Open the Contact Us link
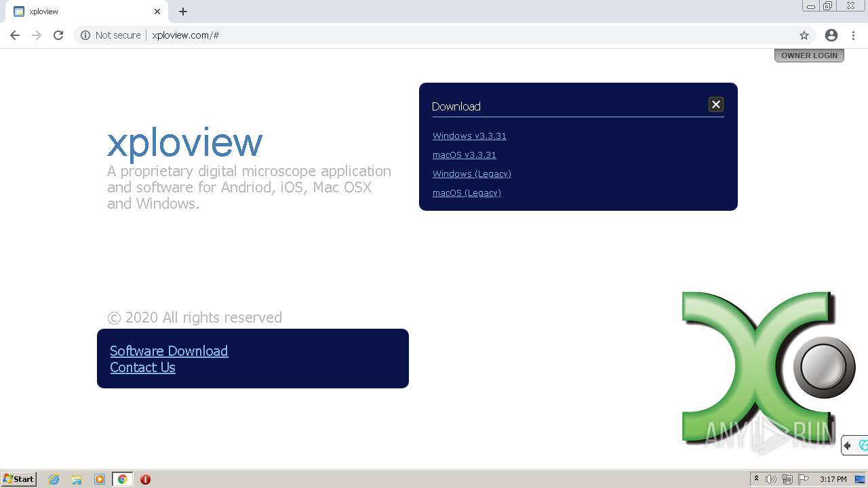Image resolution: width=868 pixels, height=488 pixels. [x=142, y=367]
